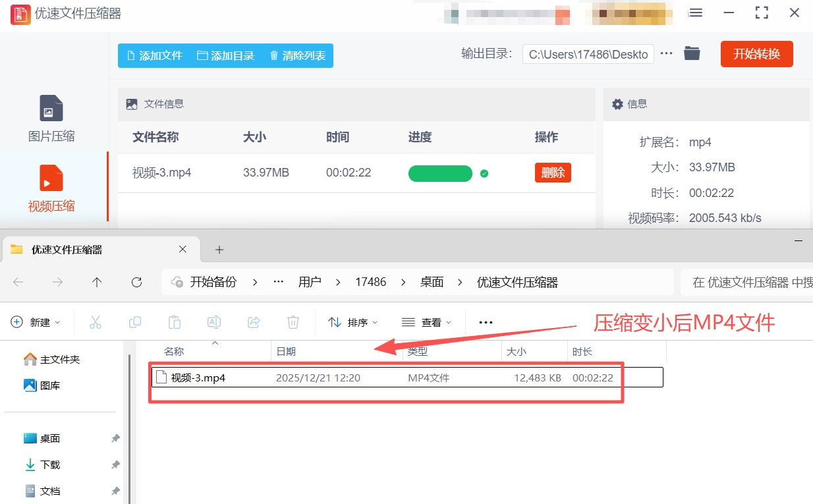This screenshot has height=504, width=813.
Task: Select the 视频压缩 video compression section
Action: tap(51, 188)
